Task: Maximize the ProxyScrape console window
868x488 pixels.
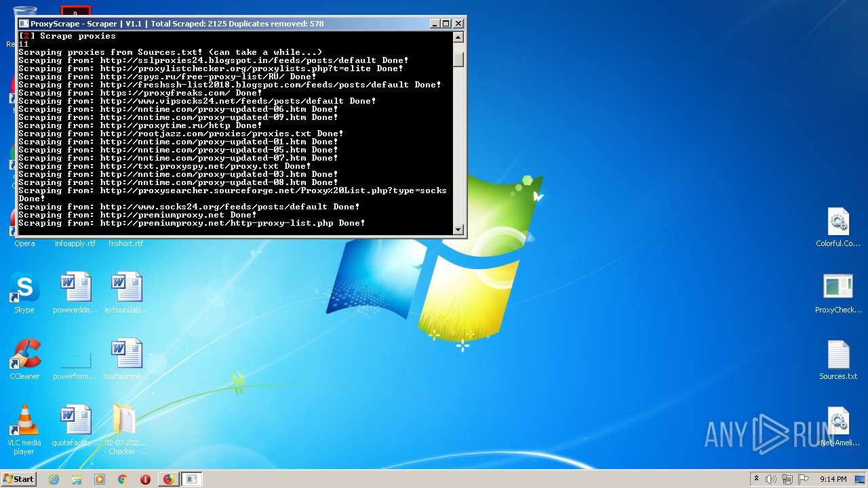Action: tap(446, 23)
